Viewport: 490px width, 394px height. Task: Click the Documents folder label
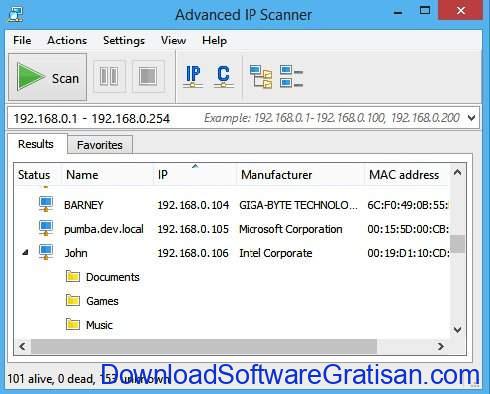(113, 277)
